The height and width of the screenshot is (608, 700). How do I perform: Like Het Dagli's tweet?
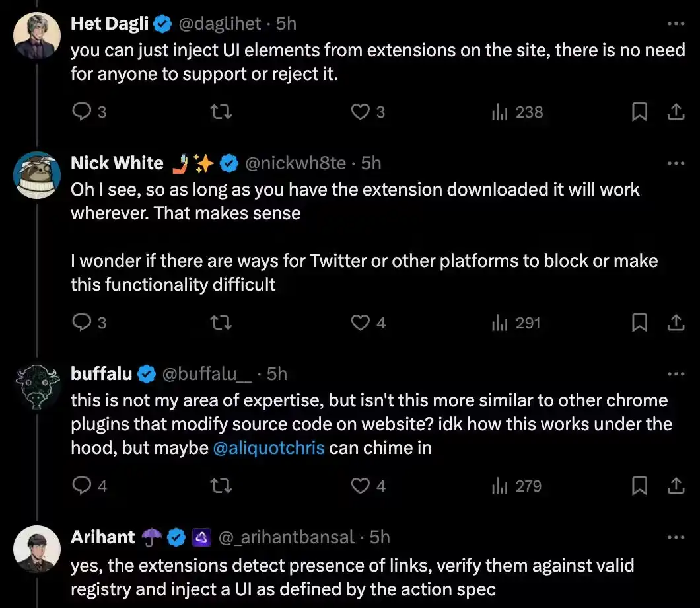coord(360,112)
